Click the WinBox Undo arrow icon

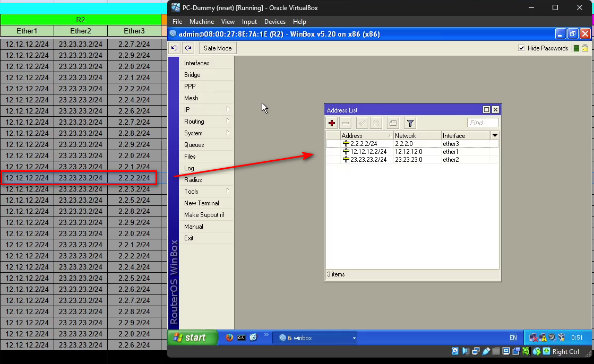coord(174,48)
